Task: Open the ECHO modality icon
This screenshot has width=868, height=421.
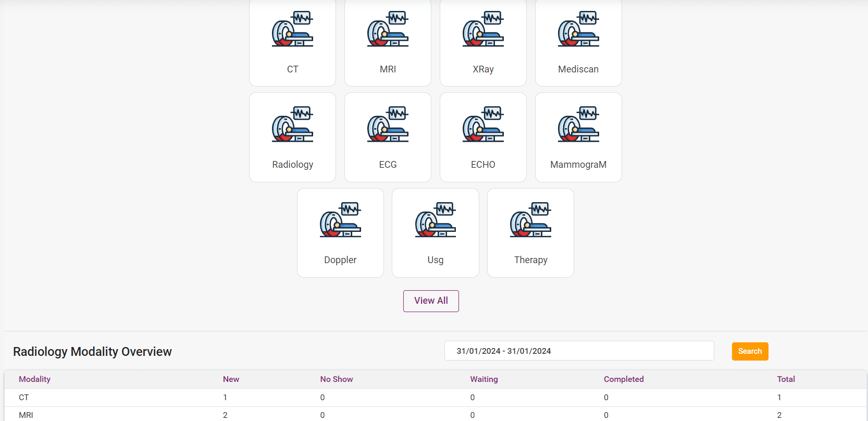Action: (483, 125)
